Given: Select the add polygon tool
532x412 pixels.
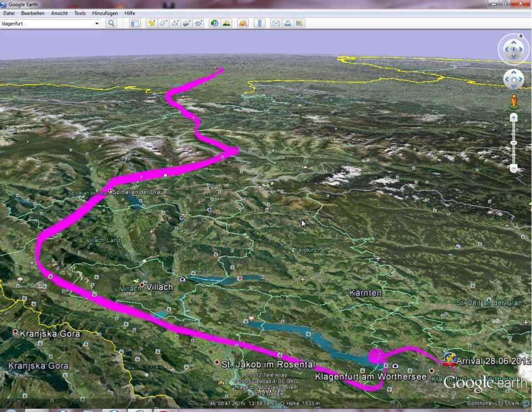Looking at the screenshot, I should coord(163,23).
